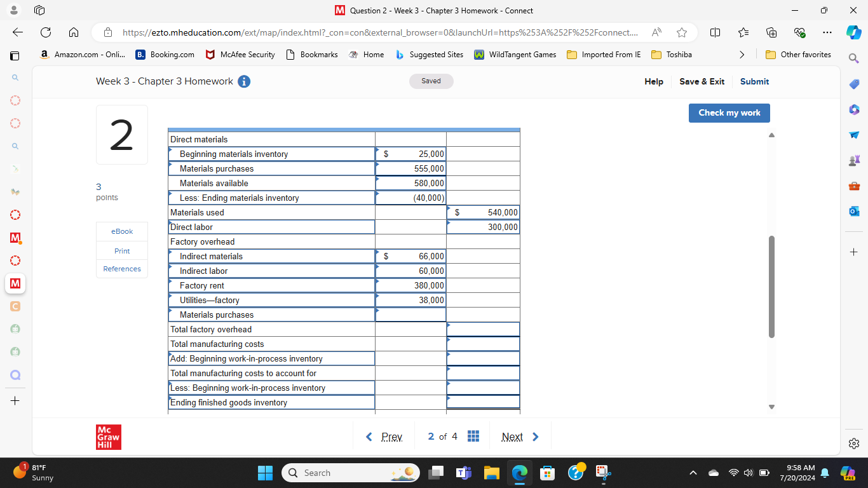Show more favorites bar items
Viewport: 868px width, 488px height.
pyautogui.click(x=742, y=55)
